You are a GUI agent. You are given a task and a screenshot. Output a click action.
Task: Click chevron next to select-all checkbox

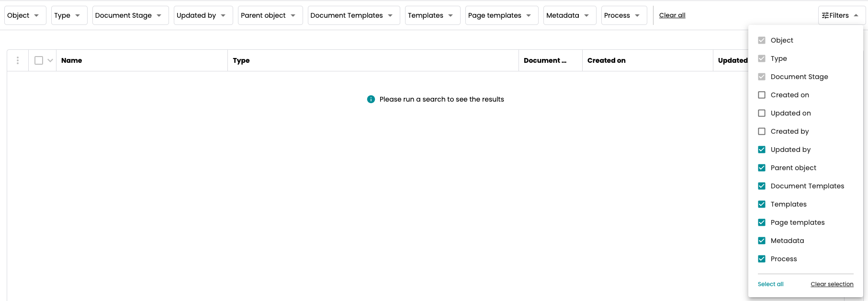click(50, 60)
